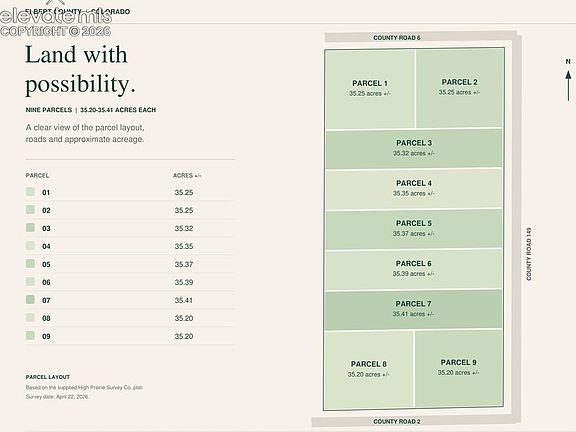Click parcel number '06' in the table
This screenshot has height=432, width=576.
(x=46, y=282)
